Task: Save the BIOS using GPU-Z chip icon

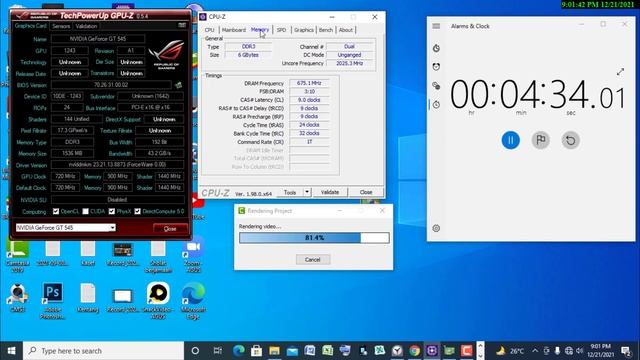Action: pyautogui.click(x=178, y=85)
